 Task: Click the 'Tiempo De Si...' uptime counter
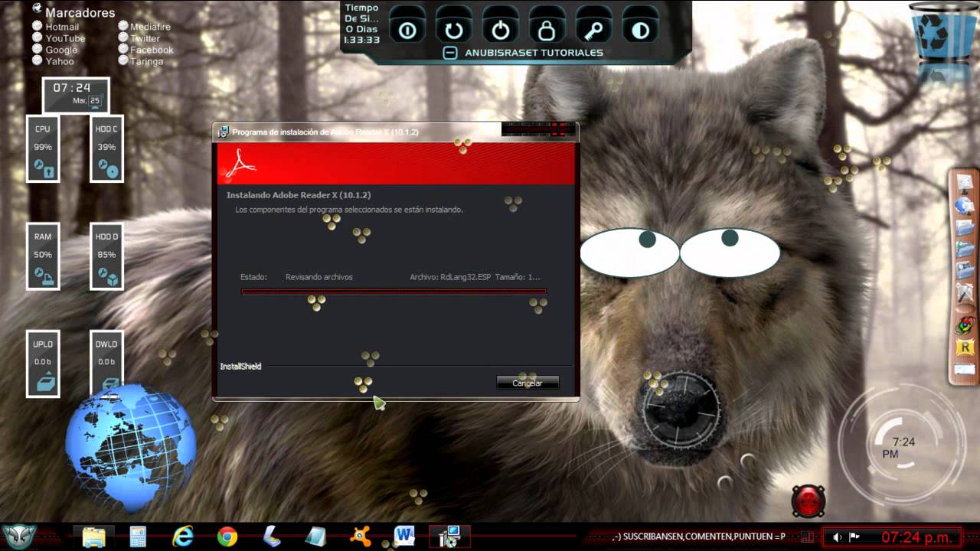click(362, 24)
